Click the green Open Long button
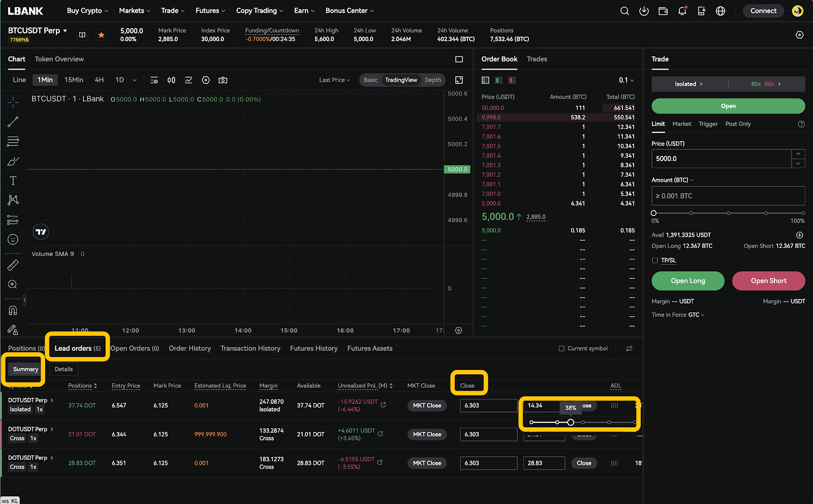This screenshot has height=504, width=813. (687, 281)
